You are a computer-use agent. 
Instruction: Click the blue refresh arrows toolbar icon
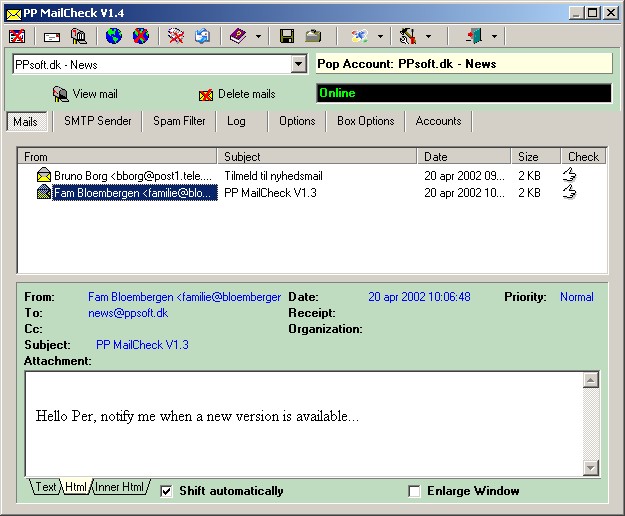pyautogui.click(x=202, y=36)
